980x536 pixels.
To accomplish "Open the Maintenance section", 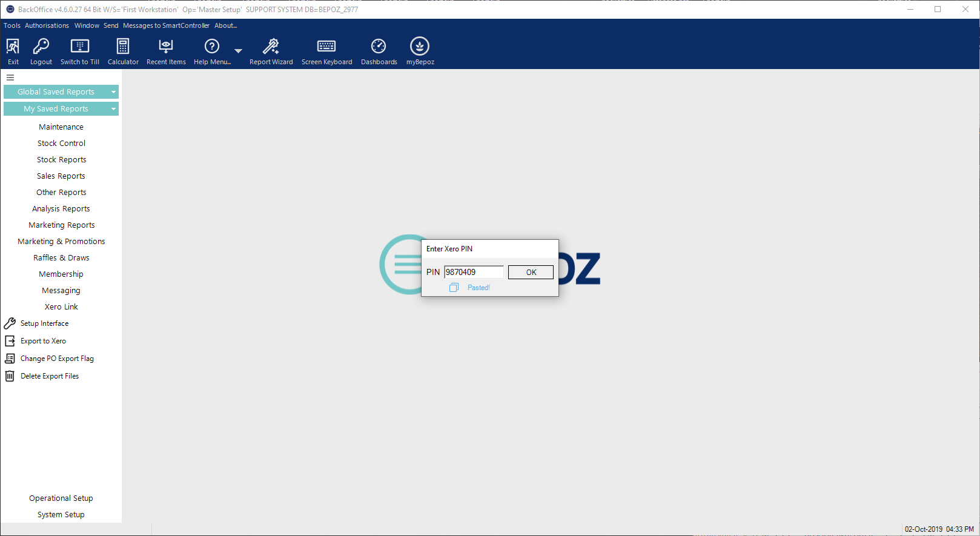I will (x=61, y=127).
